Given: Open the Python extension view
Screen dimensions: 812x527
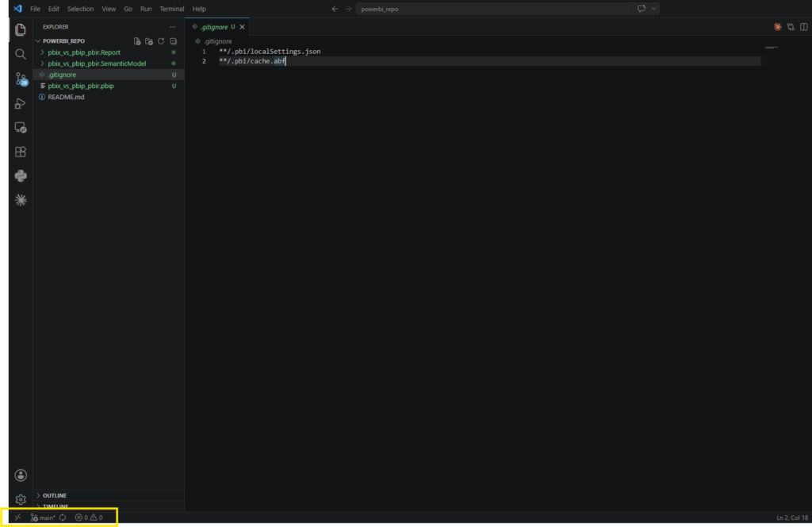Looking at the screenshot, I should tap(20, 175).
